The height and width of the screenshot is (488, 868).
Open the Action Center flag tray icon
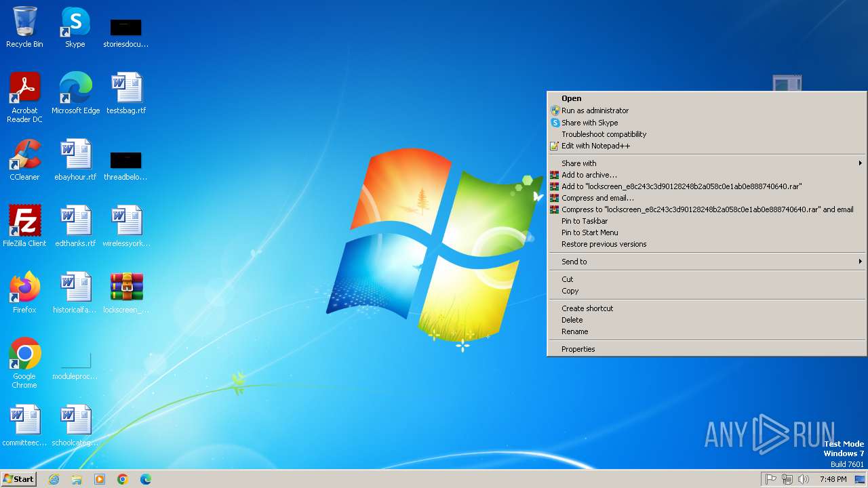(771, 479)
